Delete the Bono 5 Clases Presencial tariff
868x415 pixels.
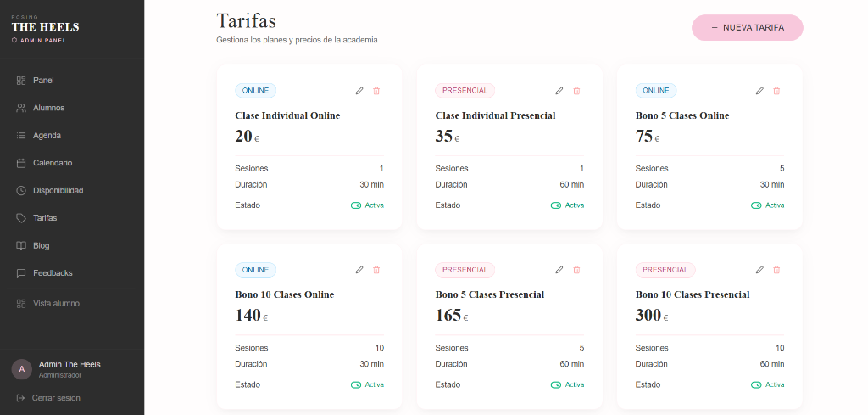[x=576, y=270]
